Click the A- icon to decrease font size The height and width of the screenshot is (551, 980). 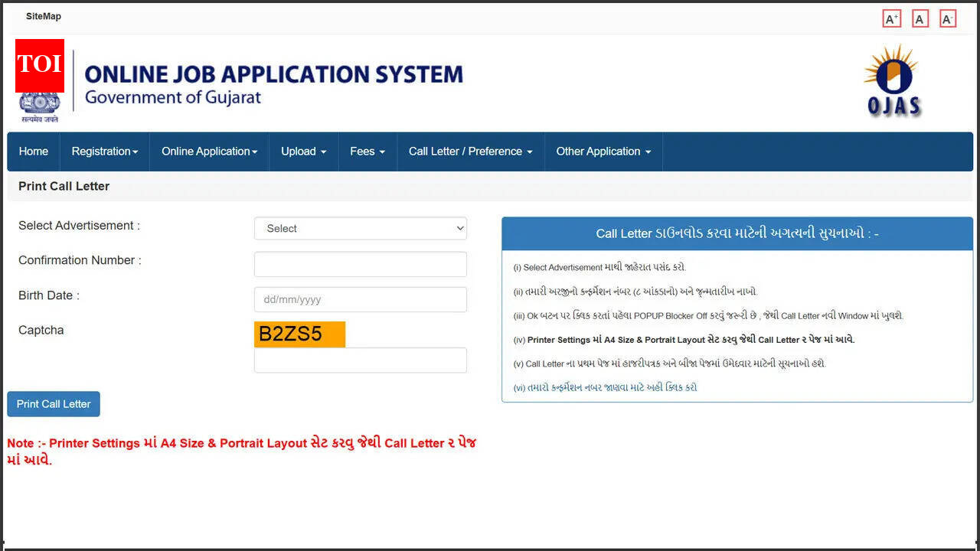pos(948,18)
